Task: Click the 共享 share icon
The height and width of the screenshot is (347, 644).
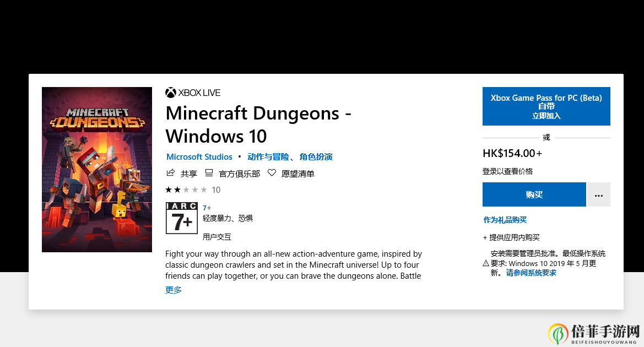Action: coord(171,173)
